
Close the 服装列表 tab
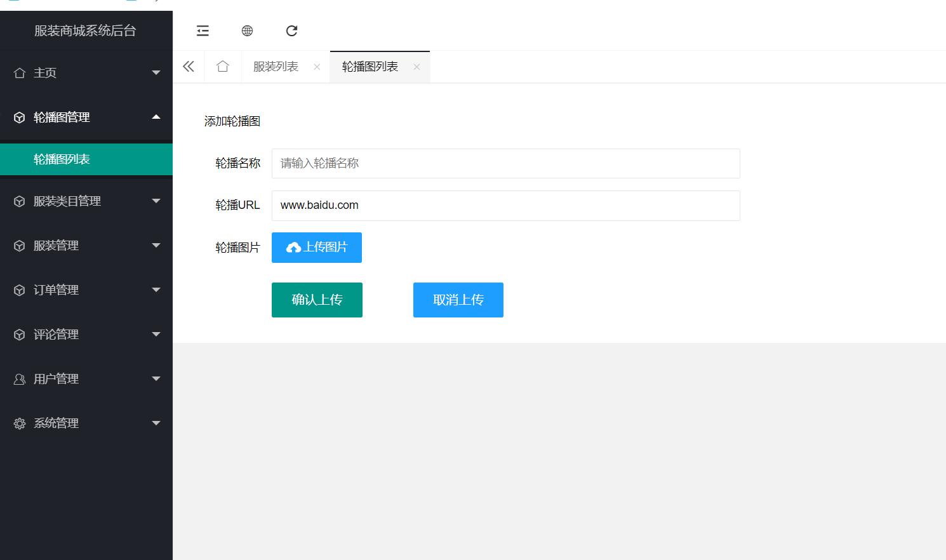(x=317, y=67)
